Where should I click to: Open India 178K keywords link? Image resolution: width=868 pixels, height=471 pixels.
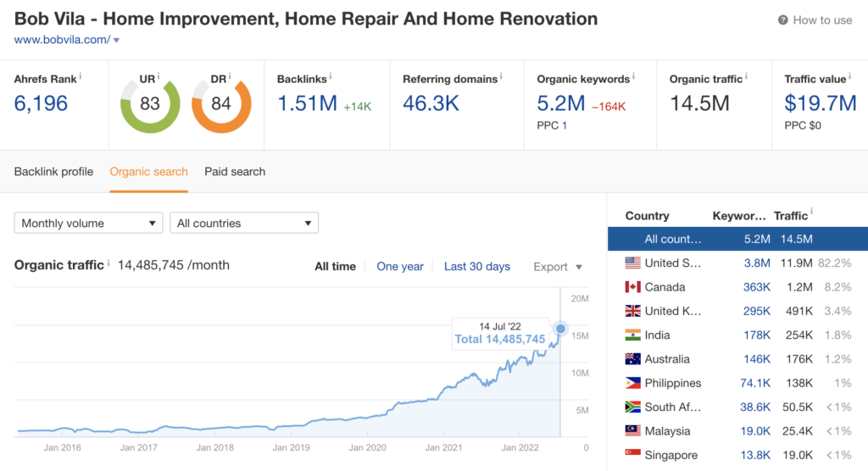757,335
